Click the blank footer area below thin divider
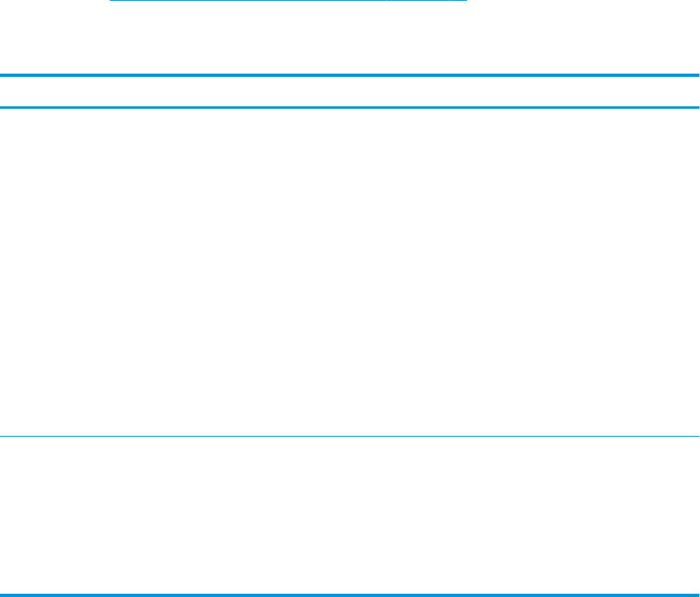 pos(349,515)
